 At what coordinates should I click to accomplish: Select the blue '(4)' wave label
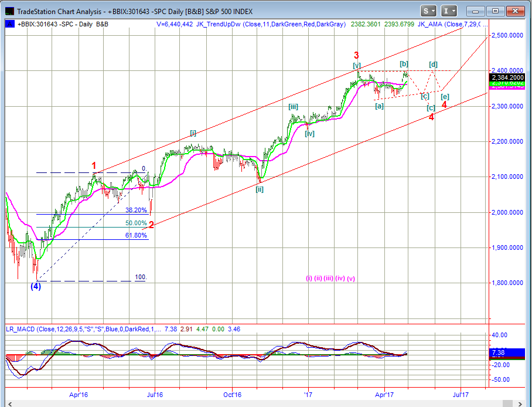[36, 286]
